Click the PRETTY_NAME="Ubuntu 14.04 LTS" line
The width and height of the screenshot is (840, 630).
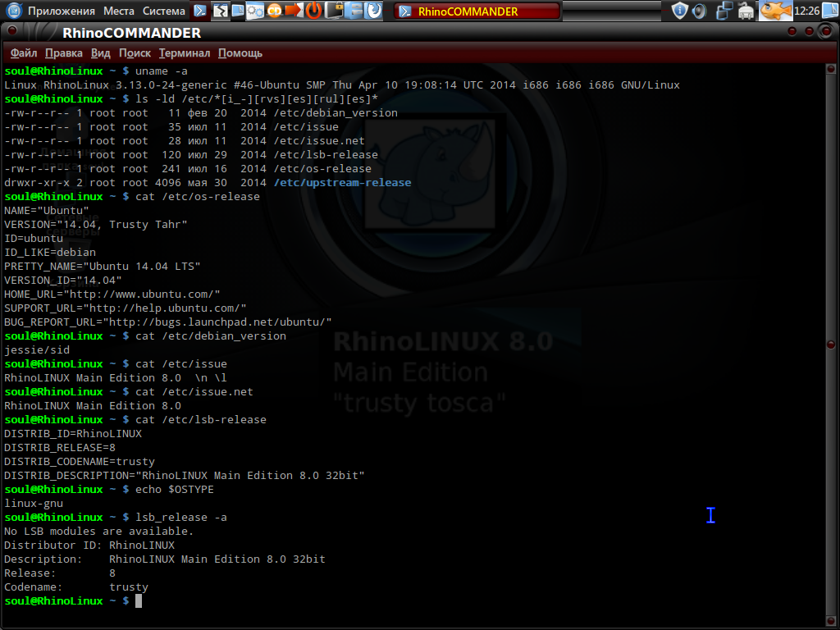click(102, 267)
